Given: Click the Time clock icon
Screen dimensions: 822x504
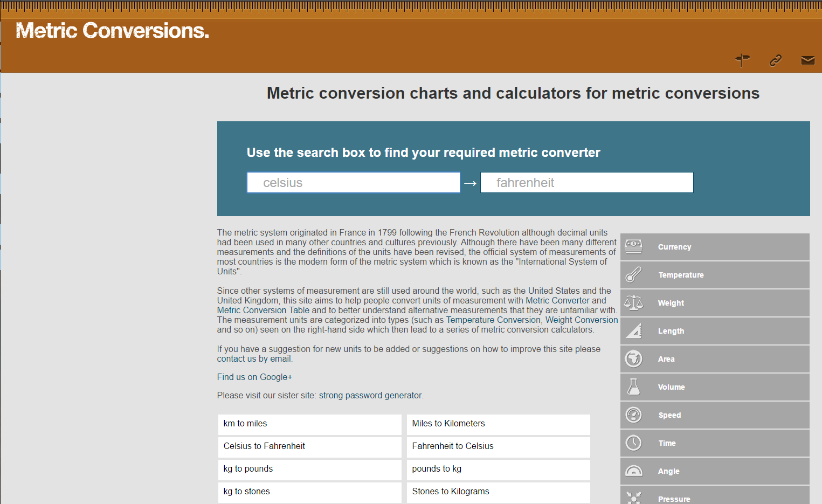Looking at the screenshot, I should 633,443.
